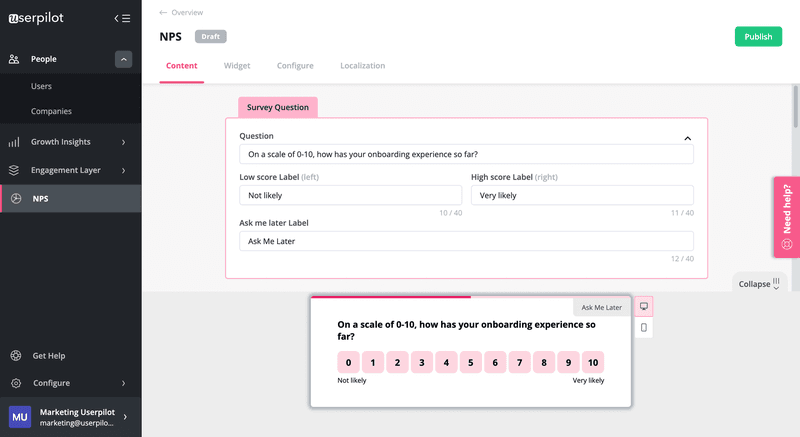The height and width of the screenshot is (437, 800).
Task: Go back to Overview
Action: 187,12
